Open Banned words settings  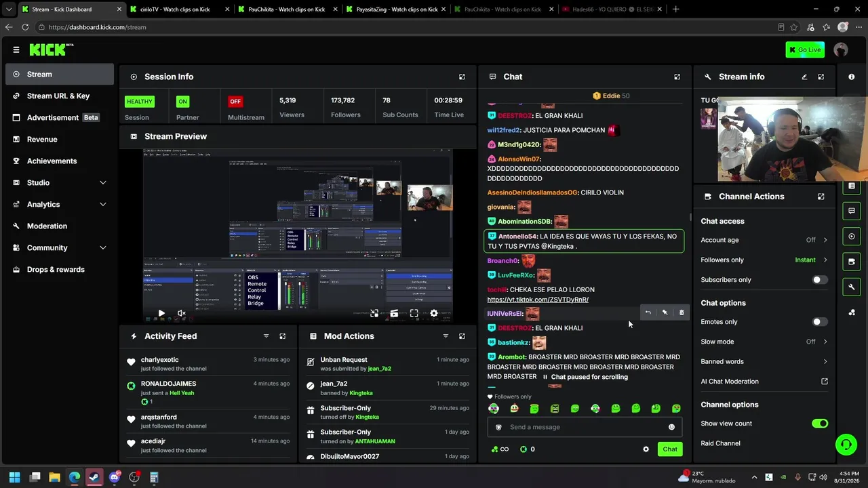pos(764,361)
